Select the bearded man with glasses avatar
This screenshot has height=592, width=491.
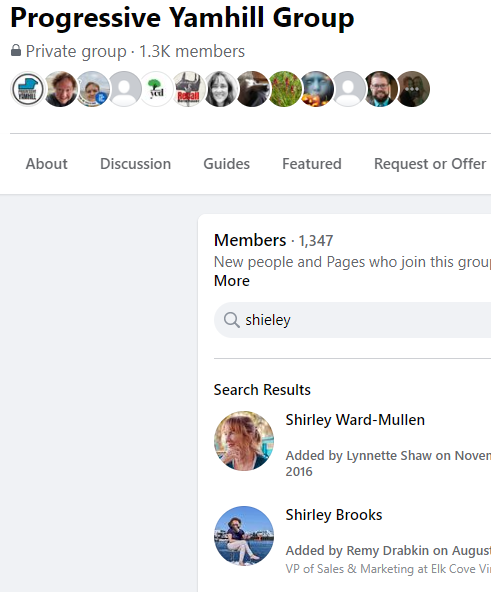tap(381, 89)
